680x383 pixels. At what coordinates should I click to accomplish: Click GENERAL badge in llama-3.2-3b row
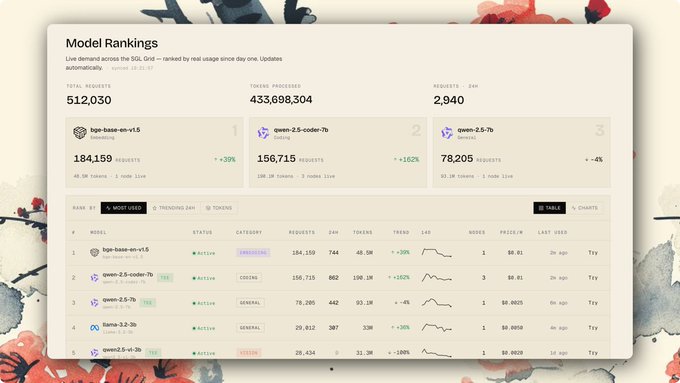tap(250, 328)
